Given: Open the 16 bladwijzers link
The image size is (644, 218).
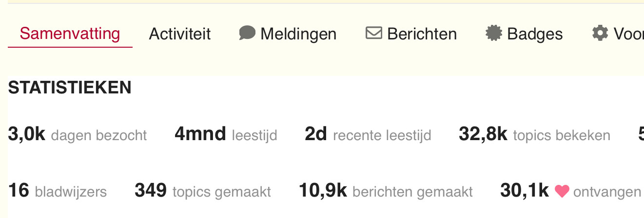Looking at the screenshot, I should click(x=58, y=191).
